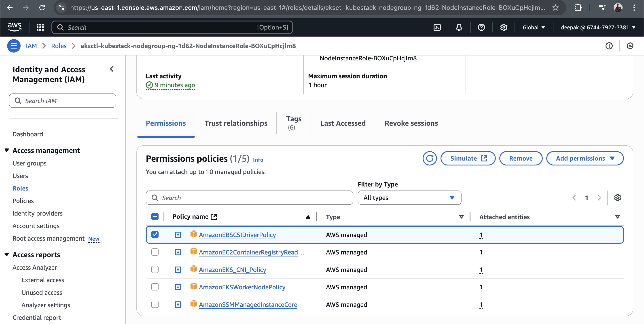The width and height of the screenshot is (644, 324).
Task: Click the Remove button
Action: (521, 158)
